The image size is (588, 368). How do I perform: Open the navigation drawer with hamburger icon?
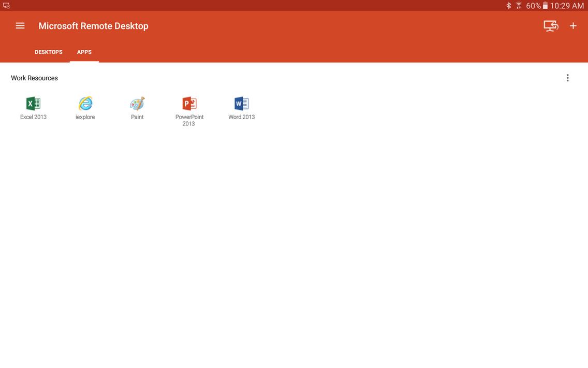pyautogui.click(x=20, y=25)
